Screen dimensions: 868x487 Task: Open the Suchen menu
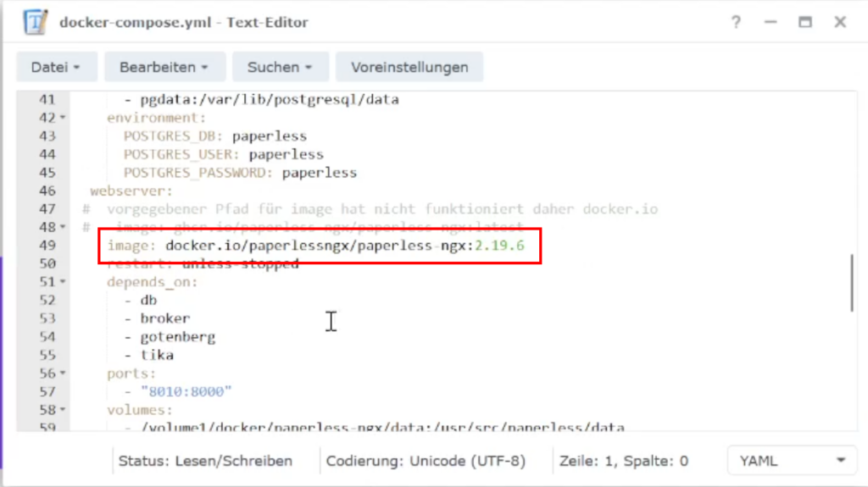(280, 67)
